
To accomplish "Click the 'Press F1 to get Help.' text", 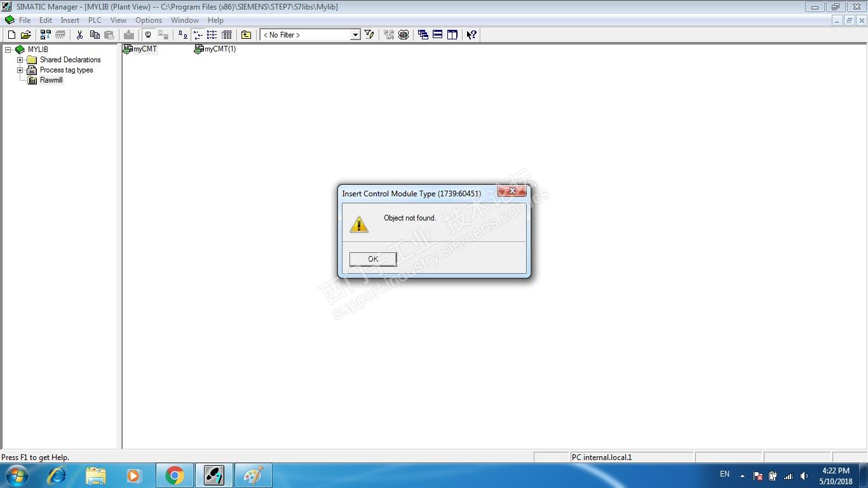I will 36,457.
